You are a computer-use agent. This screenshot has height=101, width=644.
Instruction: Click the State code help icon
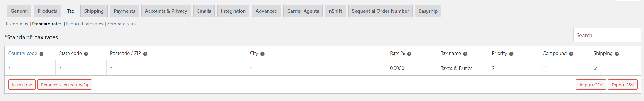coord(86,54)
